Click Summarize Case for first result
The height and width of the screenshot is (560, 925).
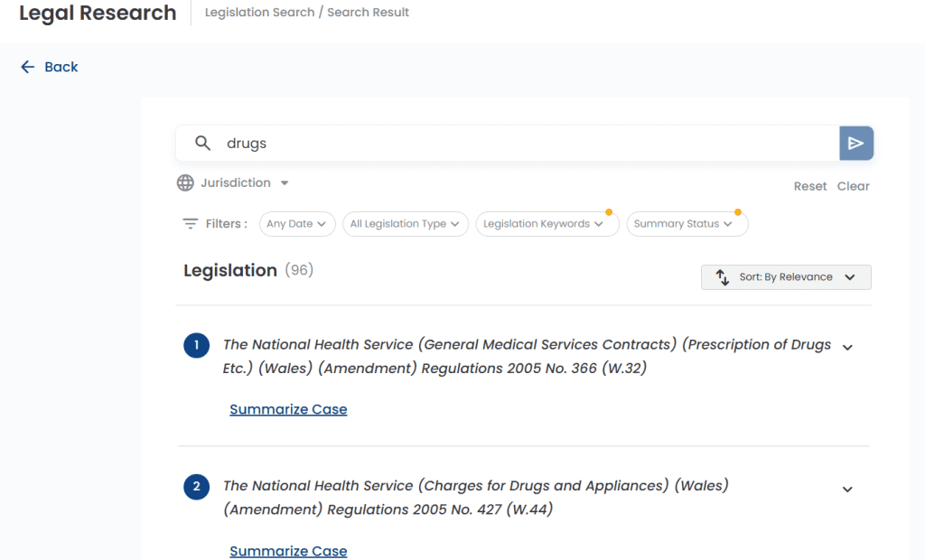pos(288,409)
